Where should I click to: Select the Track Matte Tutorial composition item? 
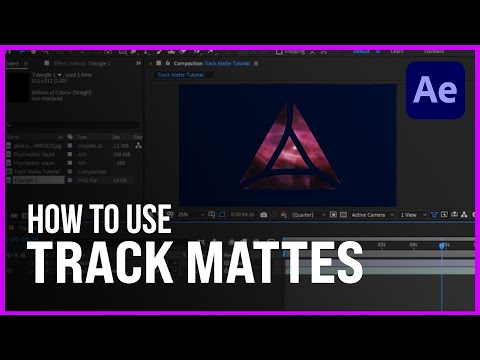click(x=37, y=172)
